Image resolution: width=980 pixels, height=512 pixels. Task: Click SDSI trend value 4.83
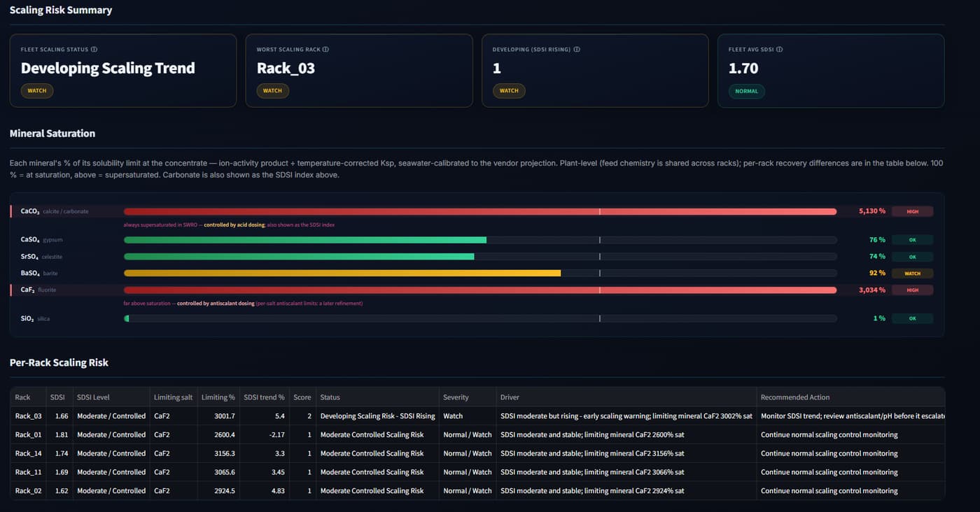[264, 491]
